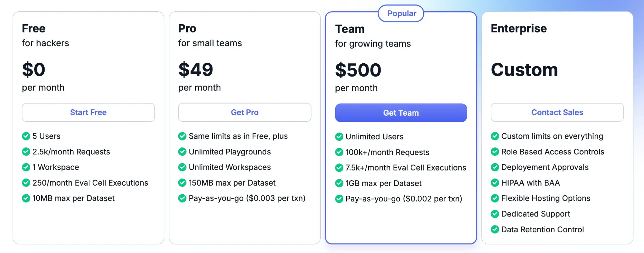Click the Popular badge above Team
Screen dimensions: 644x253
(x=401, y=14)
